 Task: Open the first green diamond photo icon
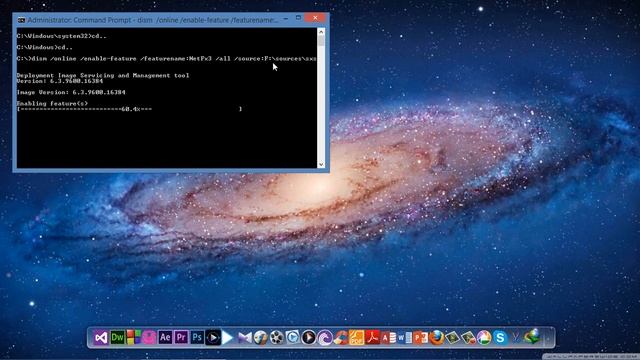click(452, 338)
